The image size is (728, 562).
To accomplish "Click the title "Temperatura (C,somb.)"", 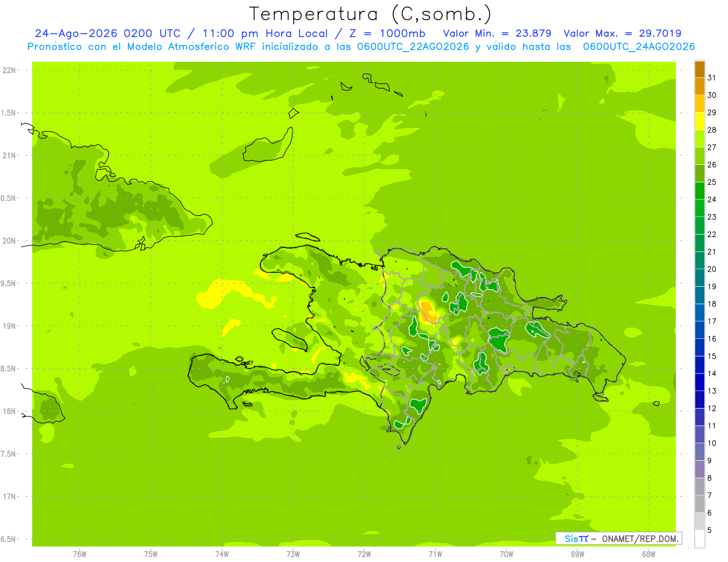I will coord(370,14).
